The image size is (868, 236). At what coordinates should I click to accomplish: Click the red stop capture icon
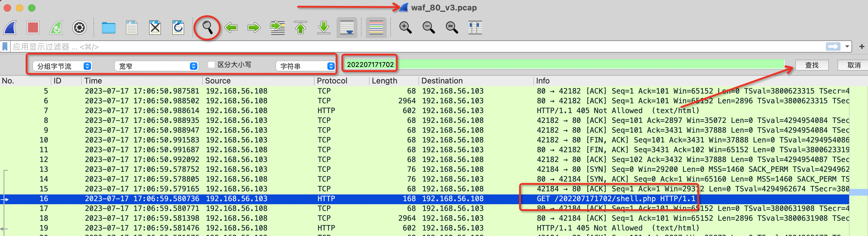33,28
